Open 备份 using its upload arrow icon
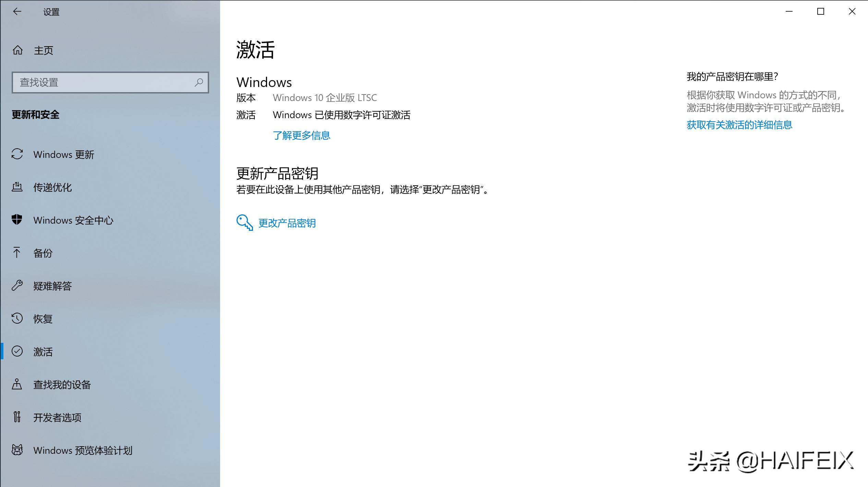The height and width of the screenshot is (487, 868). [17, 253]
